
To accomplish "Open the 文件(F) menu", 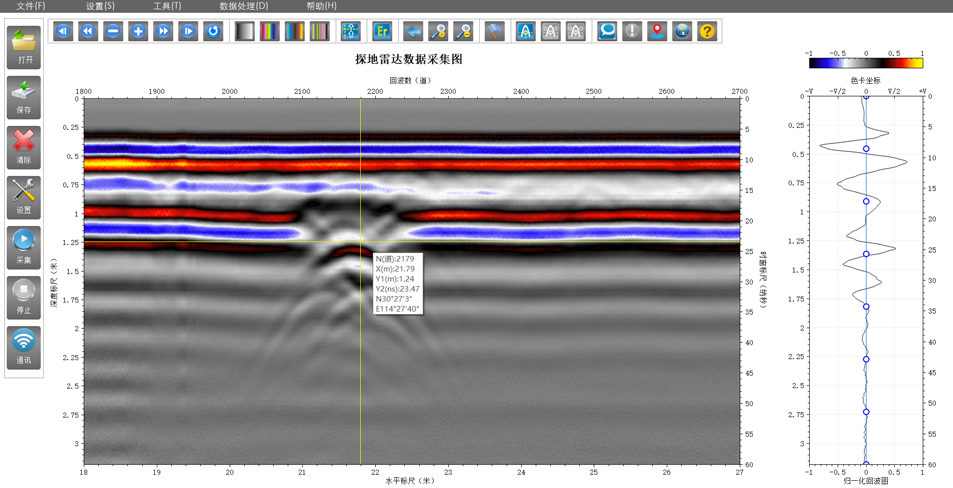I will click(x=30, y=6).
